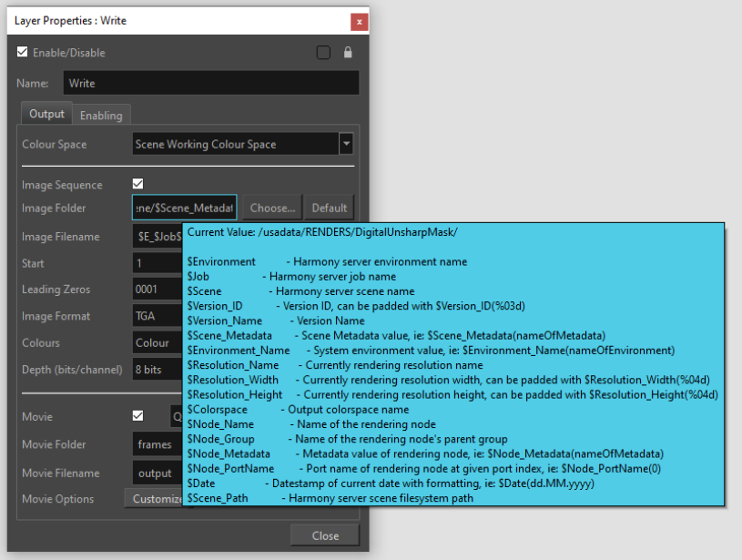The width and height of the screenshot is (742, 560).
Task: Click the lock icon in Layer Properties
Action: tap(348, 53)
